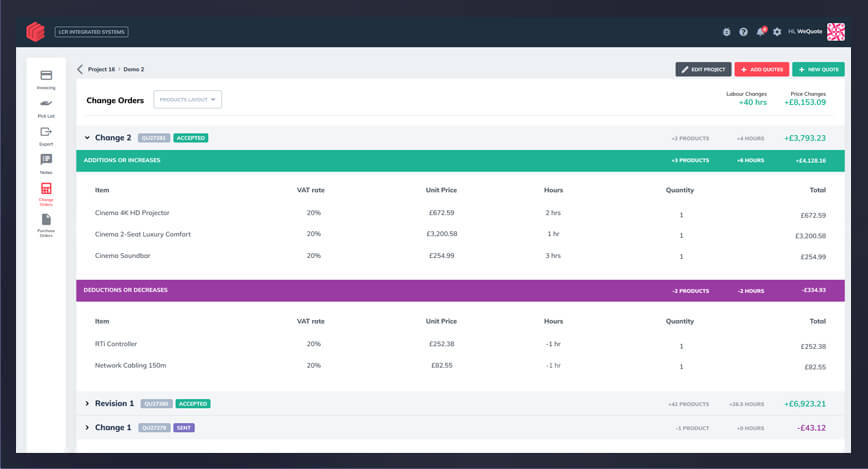Click the Export sidebar icon
The height and width of the screenshot is (469, 868).
[46, 134]
